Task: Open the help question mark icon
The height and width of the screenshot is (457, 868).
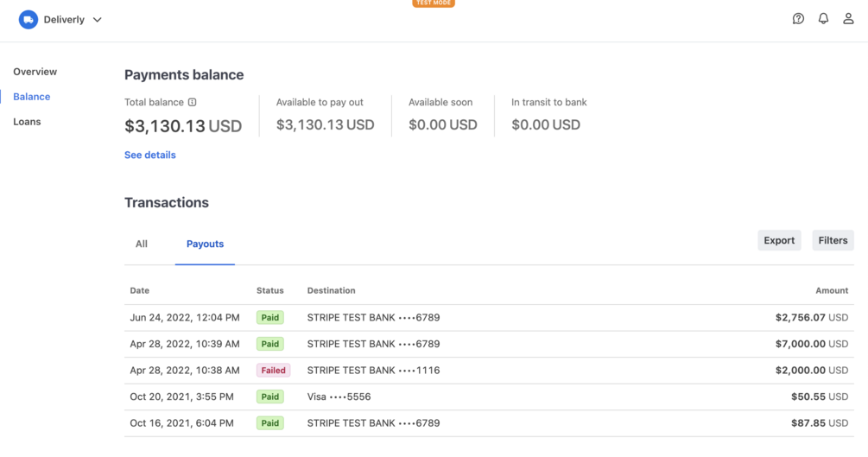Action: 798,19
